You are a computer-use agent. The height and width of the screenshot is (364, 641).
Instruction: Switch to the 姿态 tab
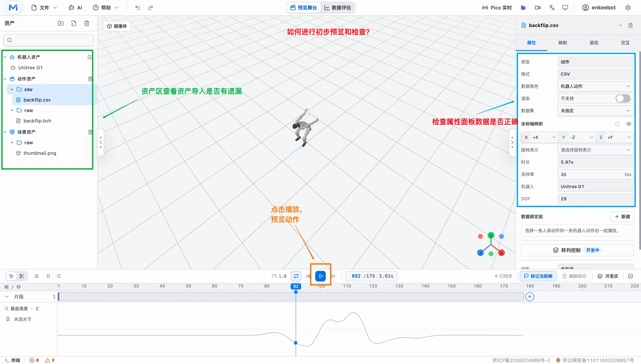(594, 43)
